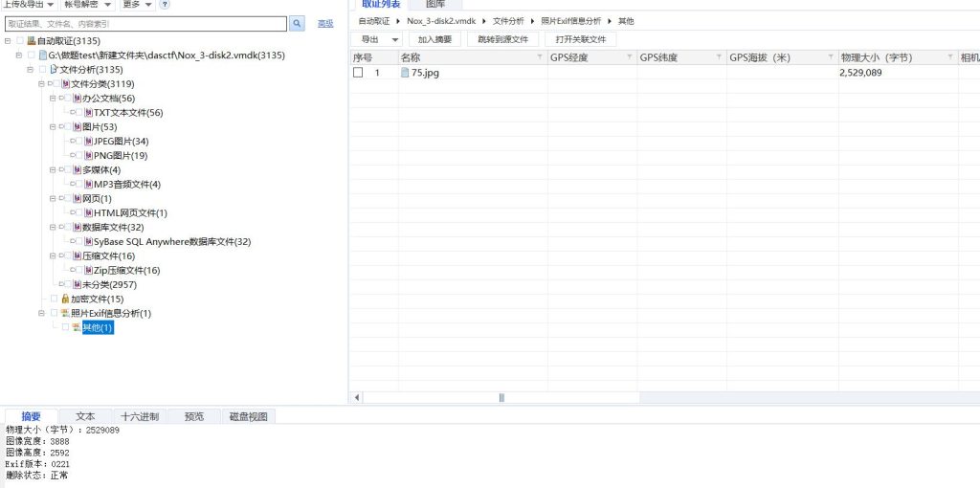Screen dimensions: 980x488
Task: Switch to the 图库 tab
Action: coord(435,5)
